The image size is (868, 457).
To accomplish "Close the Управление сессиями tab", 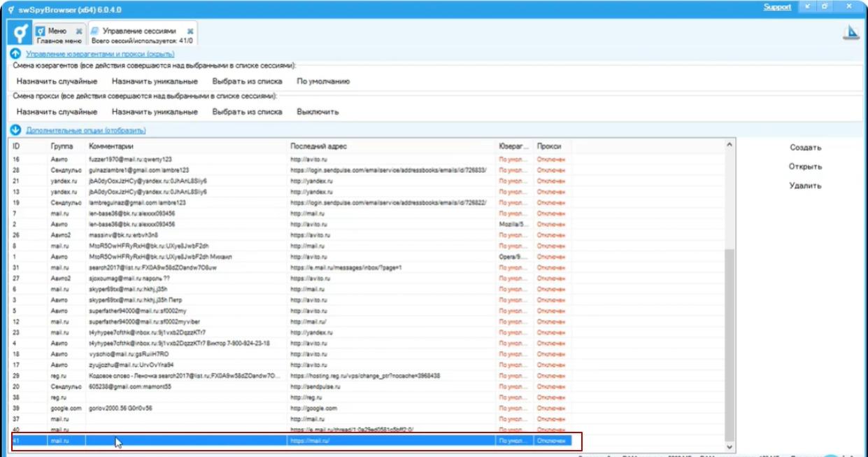I will click(x=190, y=31).
